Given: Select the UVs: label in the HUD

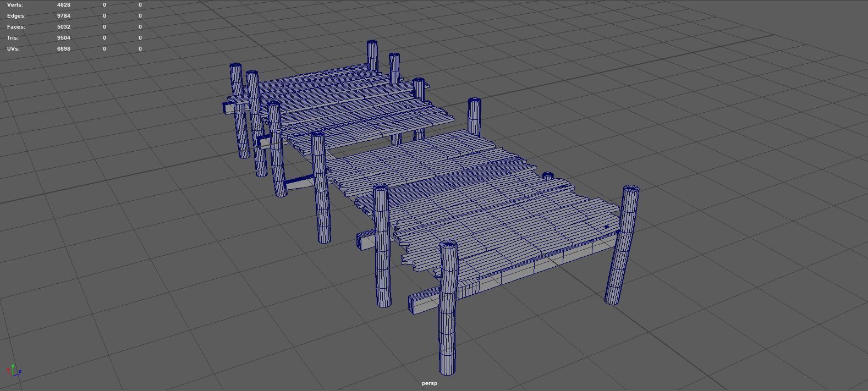Looking at the screenshot, I should pos(13,48).
